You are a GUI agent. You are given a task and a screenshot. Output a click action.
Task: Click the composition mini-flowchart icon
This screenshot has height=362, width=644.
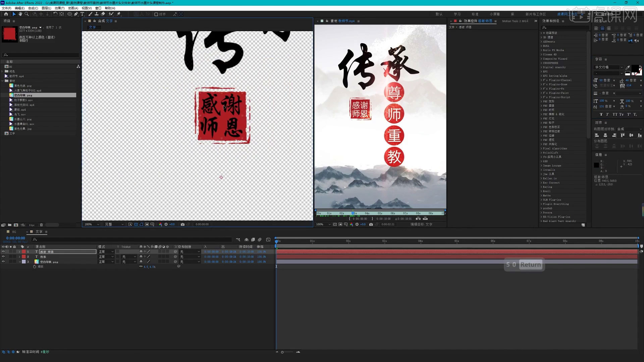(238, 240)
